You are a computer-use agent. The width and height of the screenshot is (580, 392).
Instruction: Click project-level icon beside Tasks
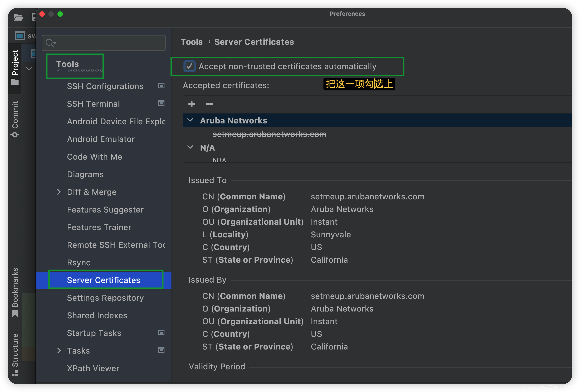[x=162, y=350]
